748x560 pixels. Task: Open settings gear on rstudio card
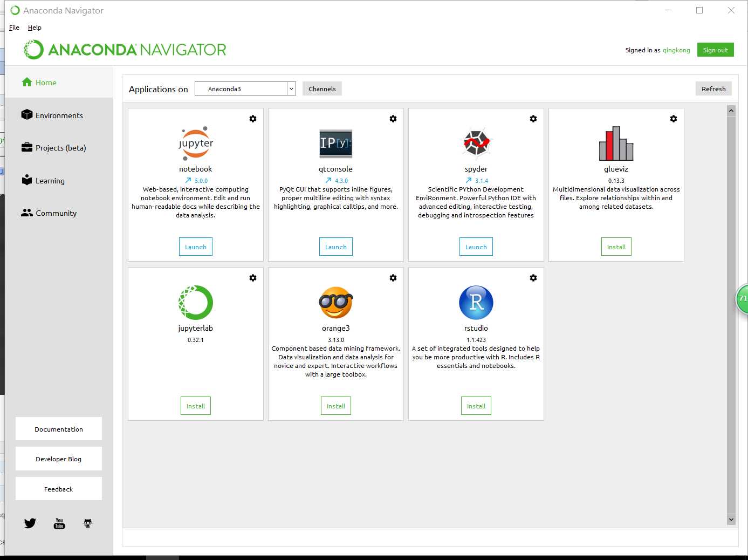coord(533,278)
